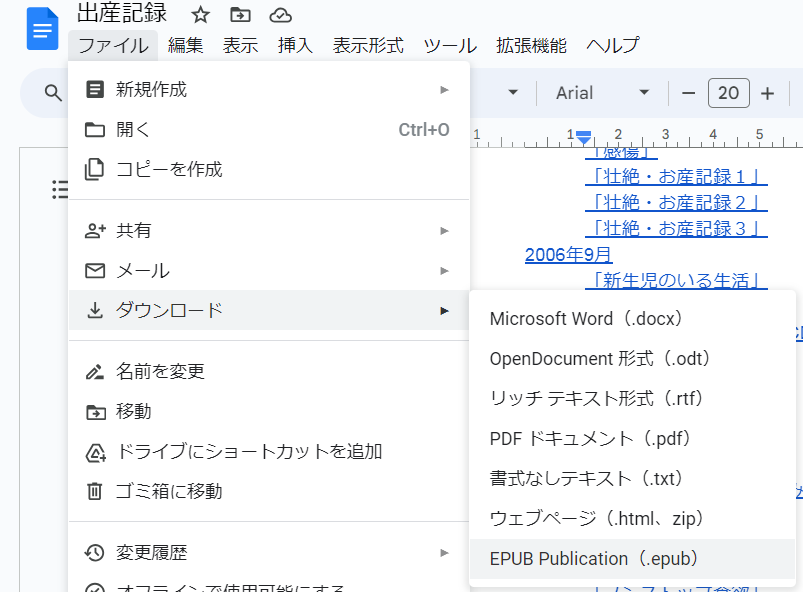Open the 編集 menu
Image resolution: width=803 pixels, height=592 pixels.
coord(185,46)
